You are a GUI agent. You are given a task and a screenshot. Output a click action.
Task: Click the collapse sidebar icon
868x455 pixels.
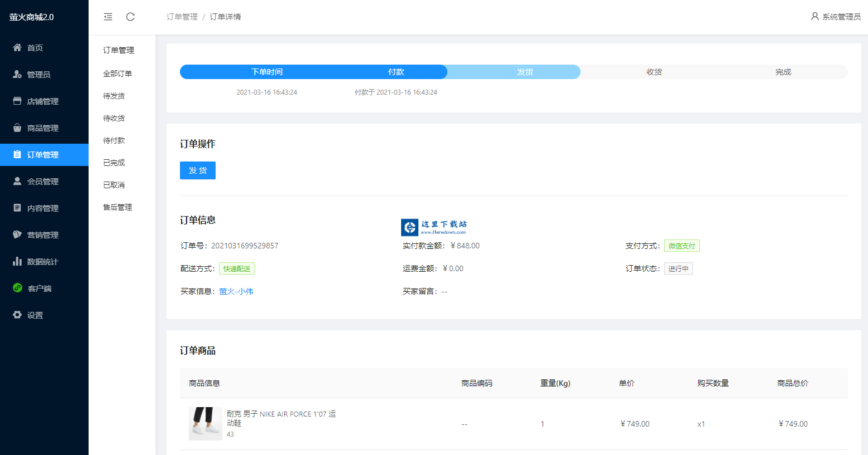[x=108, y=17]
